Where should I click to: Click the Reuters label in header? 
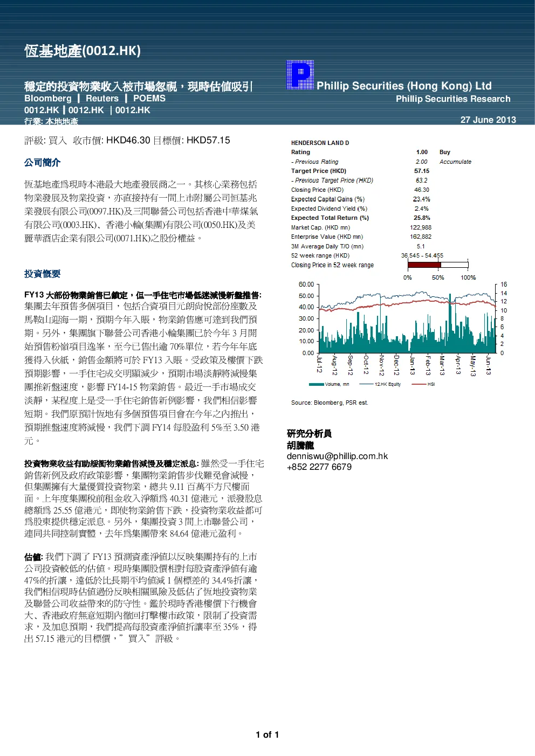[102, 98]
